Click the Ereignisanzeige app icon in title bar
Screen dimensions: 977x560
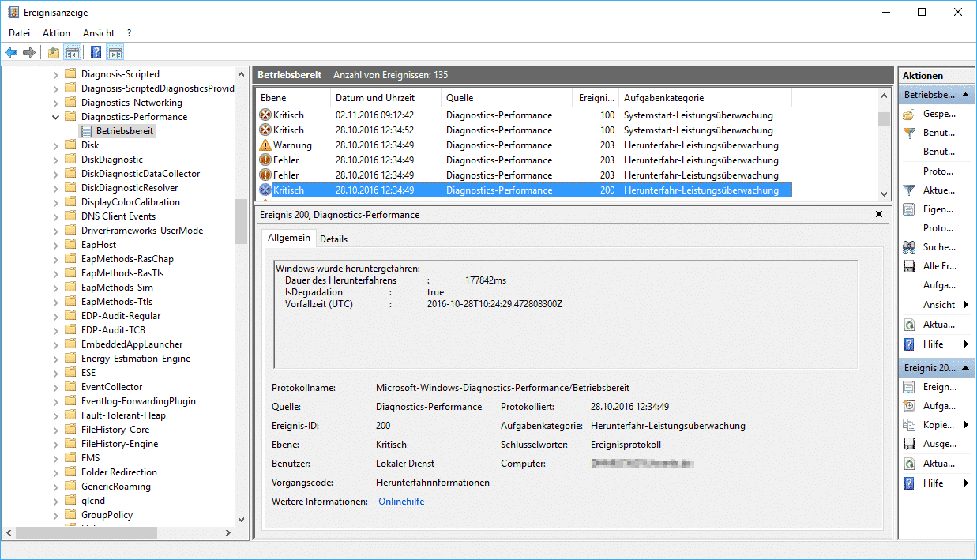pyautogui.click(x=13, y=12)
